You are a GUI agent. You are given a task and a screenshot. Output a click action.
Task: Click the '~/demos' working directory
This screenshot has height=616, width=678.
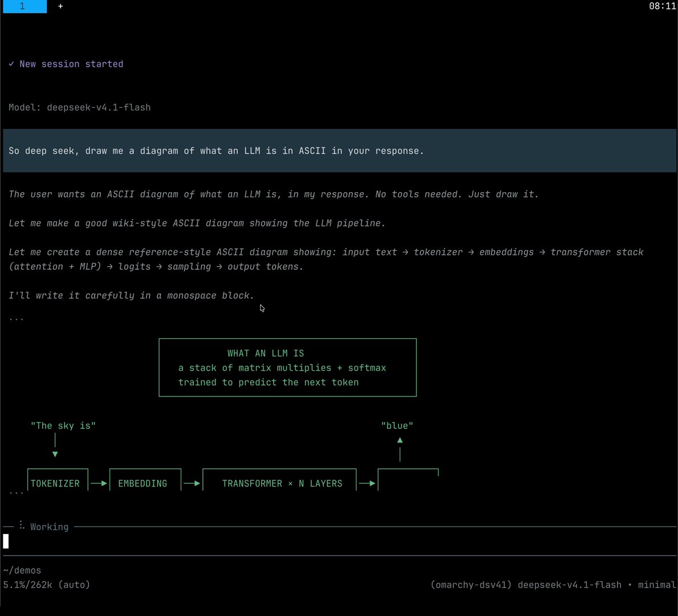[22, 570]
